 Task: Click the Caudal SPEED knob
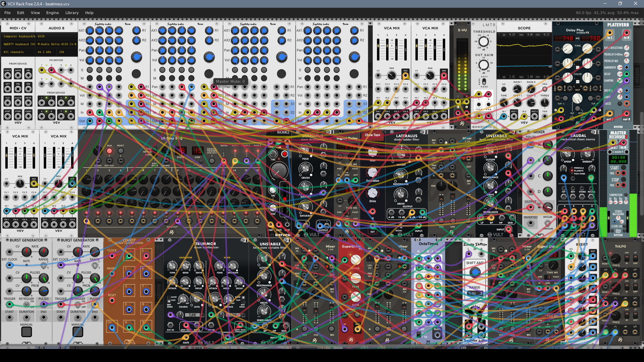567,154
